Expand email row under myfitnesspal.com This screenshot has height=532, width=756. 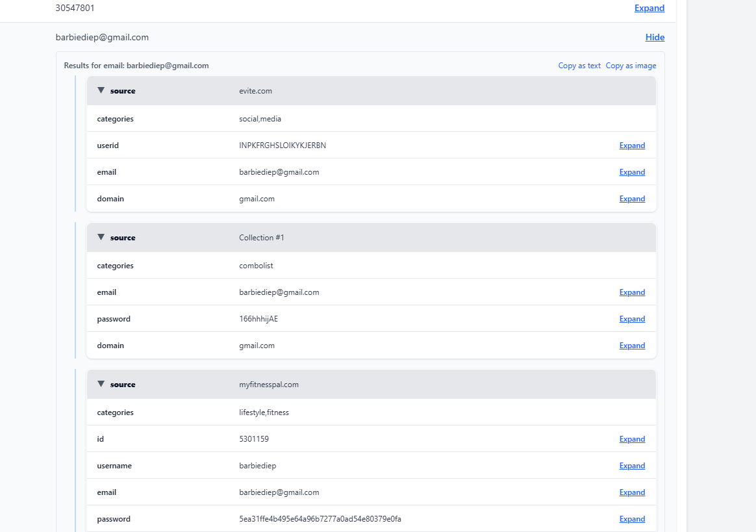632,492
